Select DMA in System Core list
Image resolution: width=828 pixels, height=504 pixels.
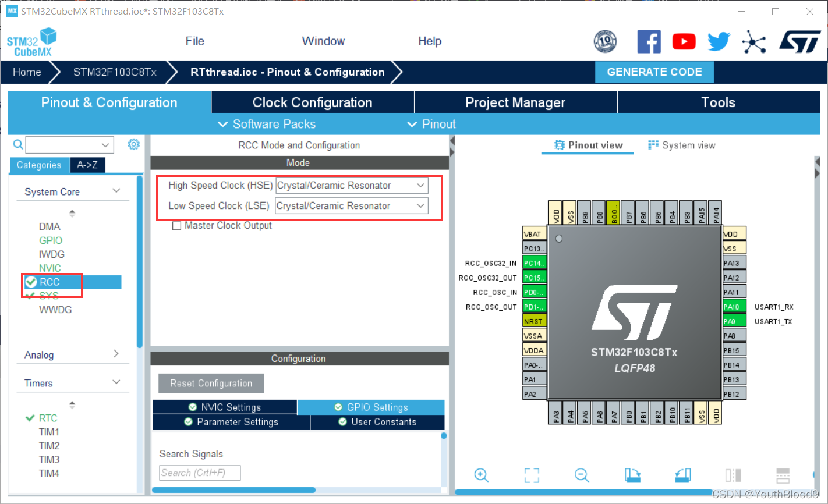click(49, 226)
